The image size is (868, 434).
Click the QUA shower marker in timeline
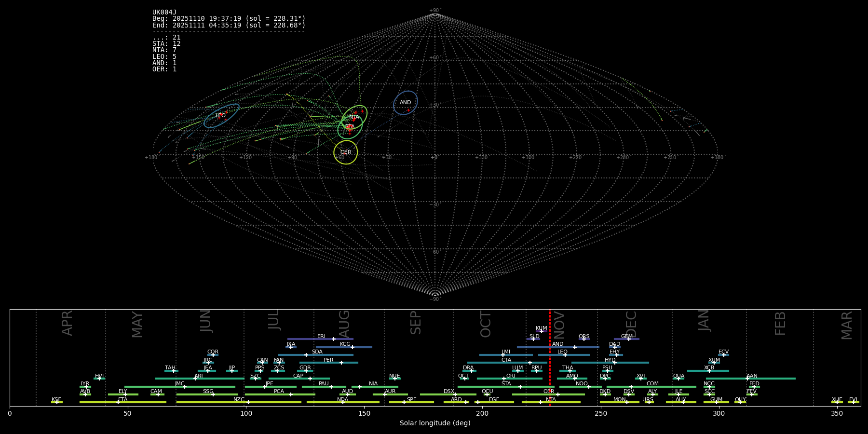(678, 379)
